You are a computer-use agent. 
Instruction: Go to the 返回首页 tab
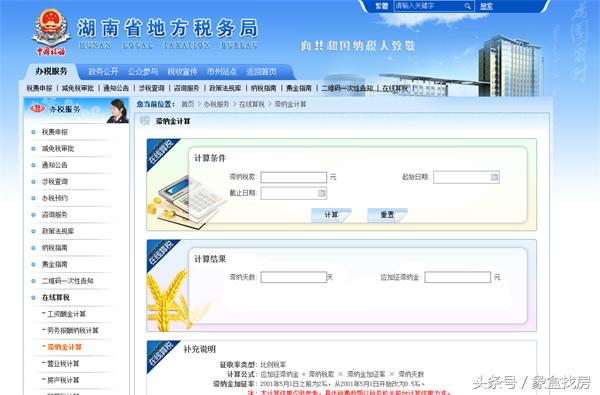click(x=261, y=72)
